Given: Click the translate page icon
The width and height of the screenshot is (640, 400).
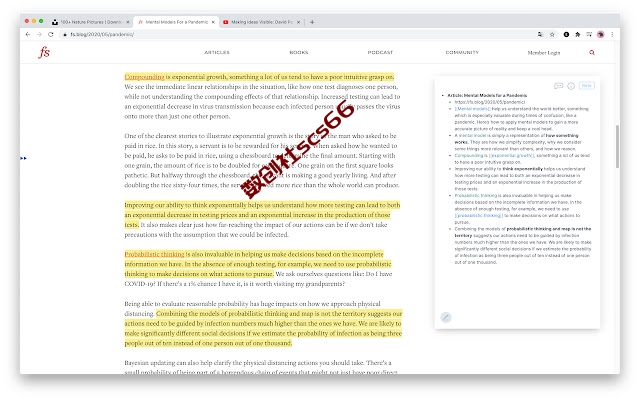Looking at the screenshot, I should [540, 35].
